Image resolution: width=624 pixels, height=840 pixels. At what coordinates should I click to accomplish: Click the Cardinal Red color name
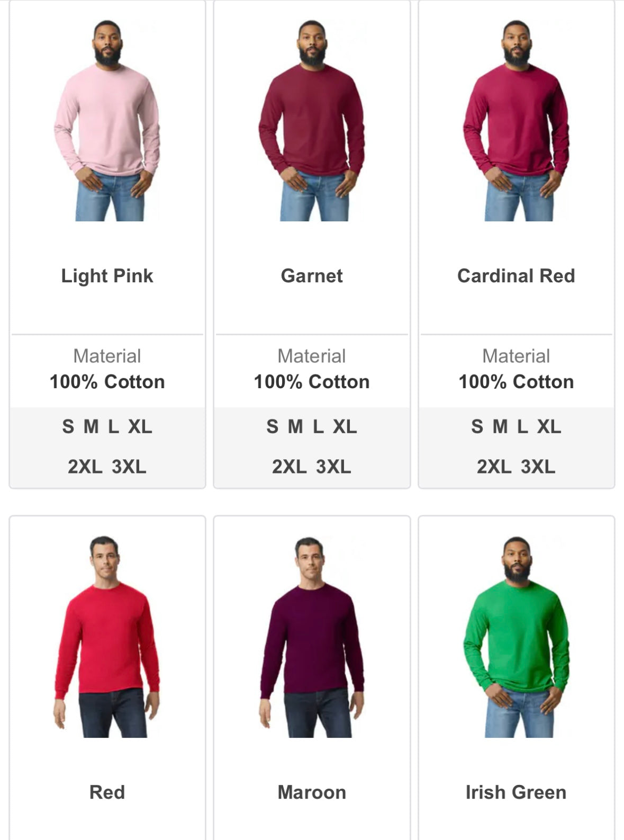(x=516, y=276)
